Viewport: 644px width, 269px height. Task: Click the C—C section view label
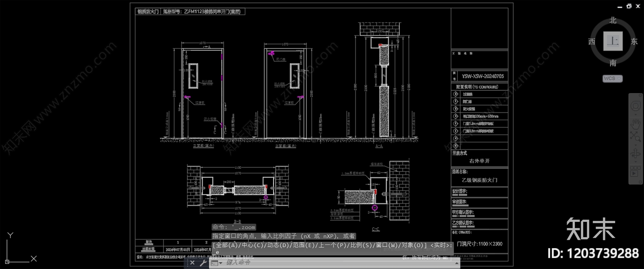[x=375, y=229]
